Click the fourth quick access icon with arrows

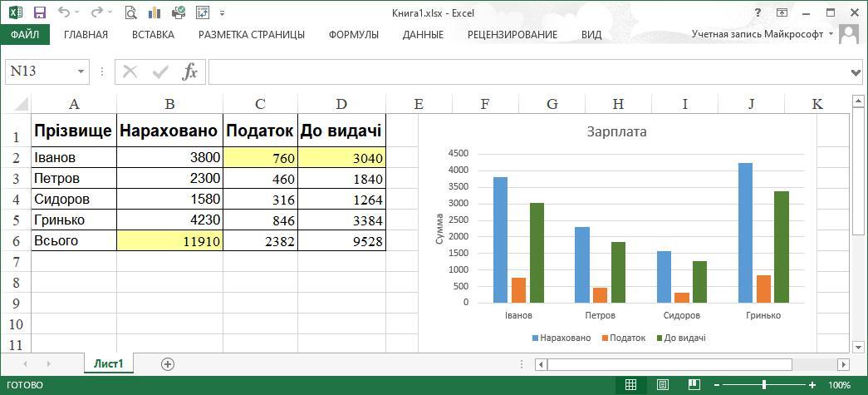click(x=203, y=12)
